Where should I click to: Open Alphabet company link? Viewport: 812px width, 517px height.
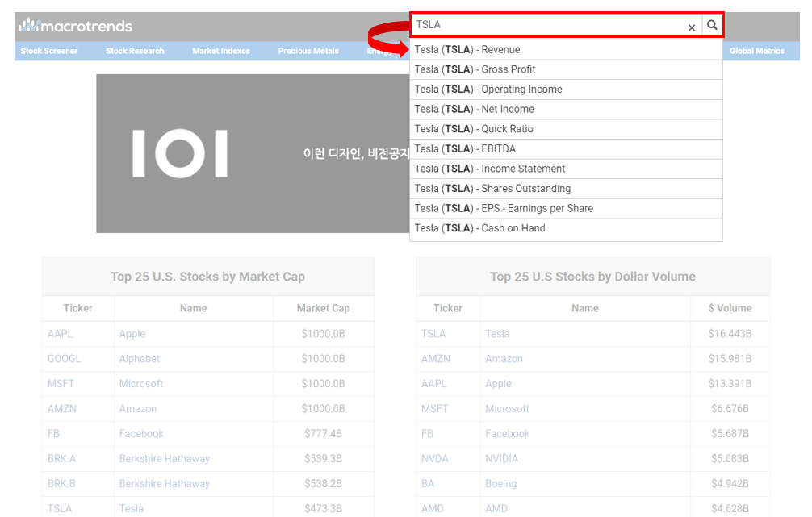140,359
